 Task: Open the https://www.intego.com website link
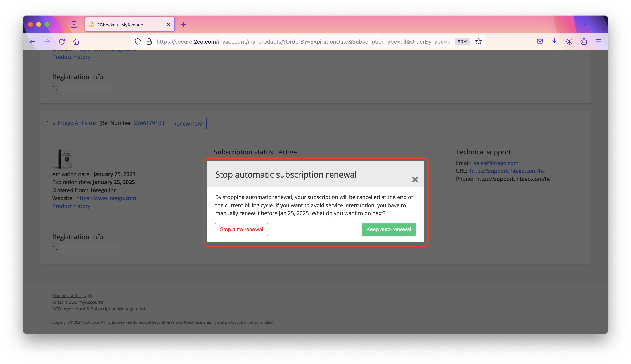coord(106,198)
